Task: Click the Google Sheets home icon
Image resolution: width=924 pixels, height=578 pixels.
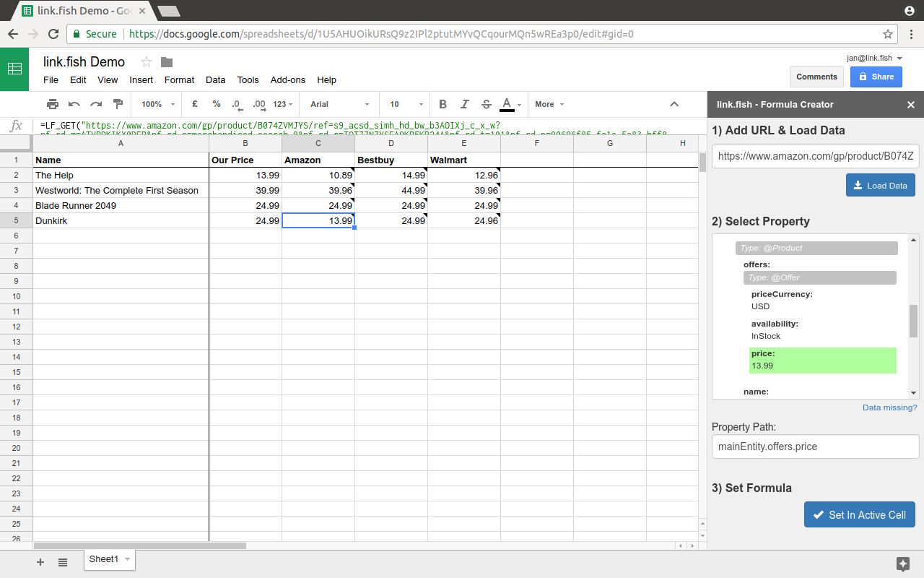Action: pos(14,69)
